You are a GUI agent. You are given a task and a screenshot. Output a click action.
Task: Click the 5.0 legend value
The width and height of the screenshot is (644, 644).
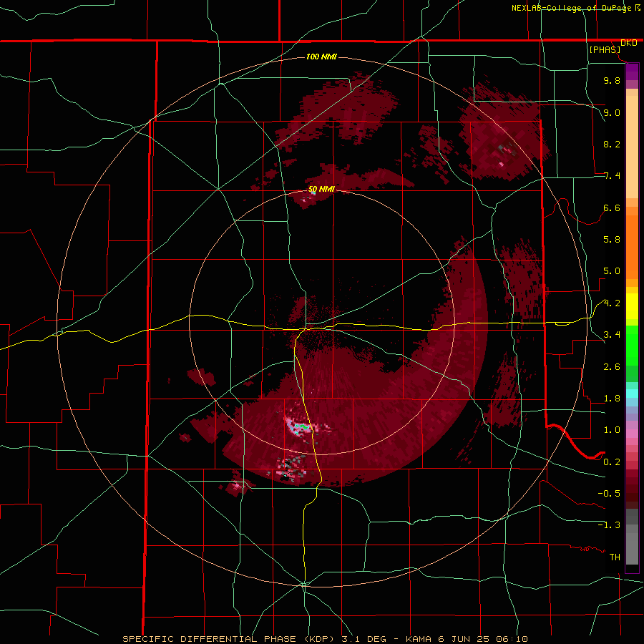pyautogui.click(x=612, y=271)
